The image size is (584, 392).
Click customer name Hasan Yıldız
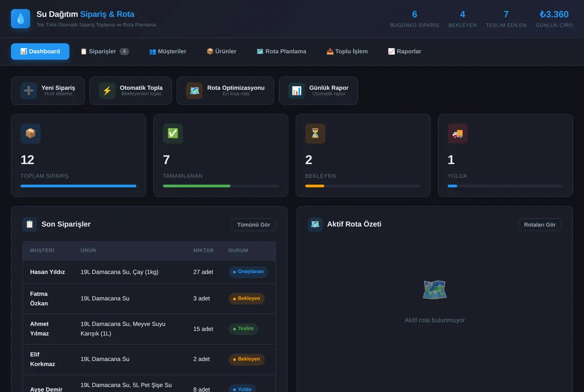(48, 272)
